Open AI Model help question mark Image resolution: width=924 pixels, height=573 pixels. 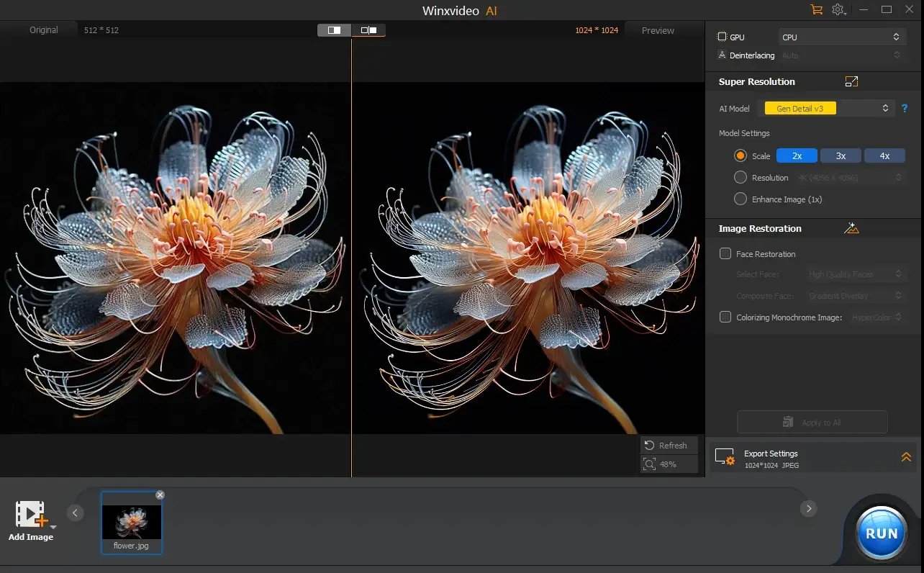tap(905, 108)
